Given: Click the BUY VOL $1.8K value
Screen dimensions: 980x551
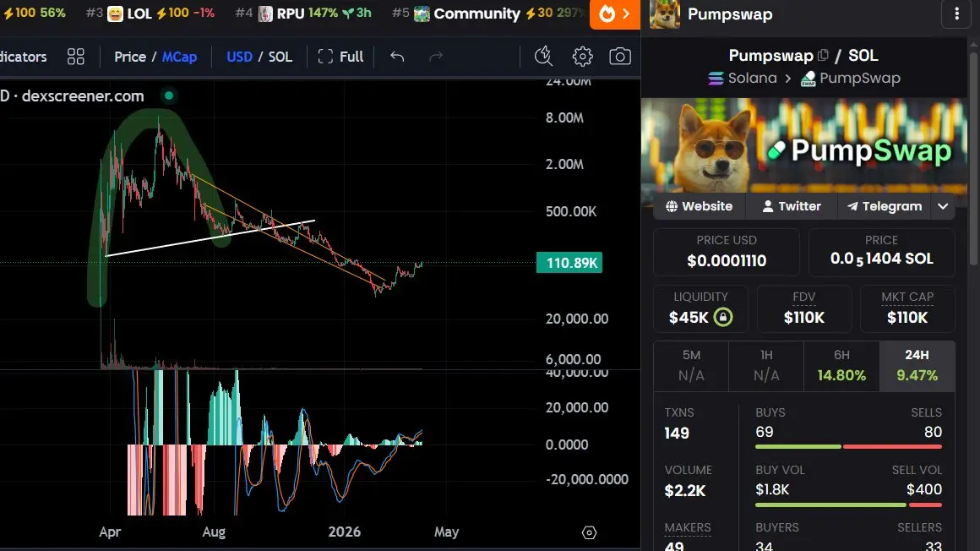Looking at the screenshot, I should tap(772, 489).
